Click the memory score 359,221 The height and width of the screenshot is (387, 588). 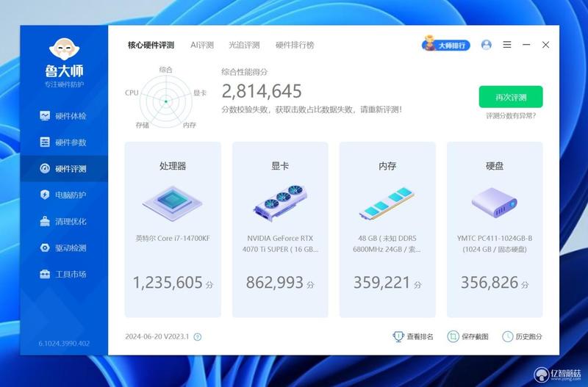(x=381, y=283)
